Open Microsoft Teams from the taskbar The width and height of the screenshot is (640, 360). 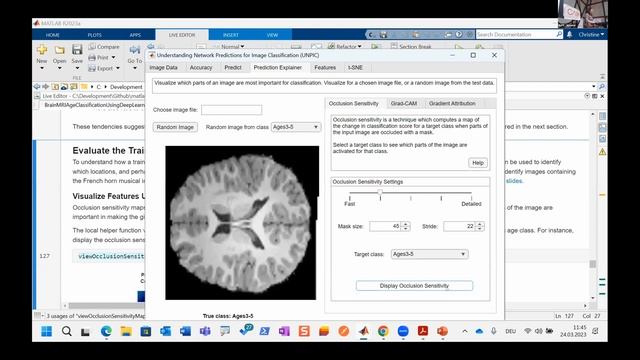205,331
